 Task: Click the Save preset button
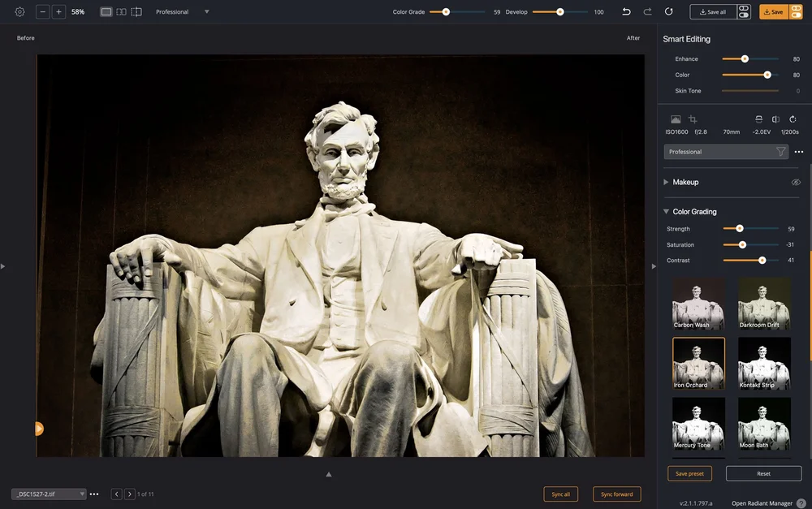tap(689, 473)
